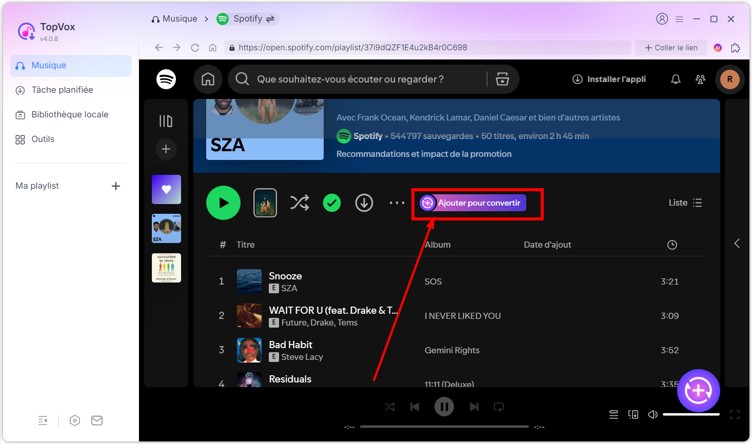
Task: Click the track progress bar
Action: pyautogui.click(x=444, y=426)
